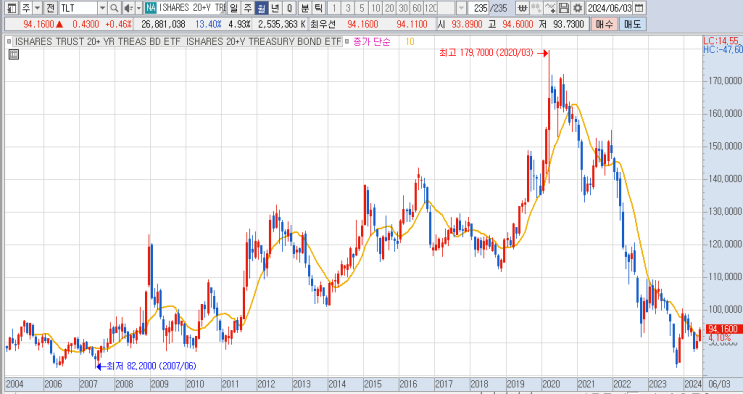Image resolution: width=743 pixels, height=394 pixels.
Task: Click the 2024/06/03 date field
Action: pos(609,8)
